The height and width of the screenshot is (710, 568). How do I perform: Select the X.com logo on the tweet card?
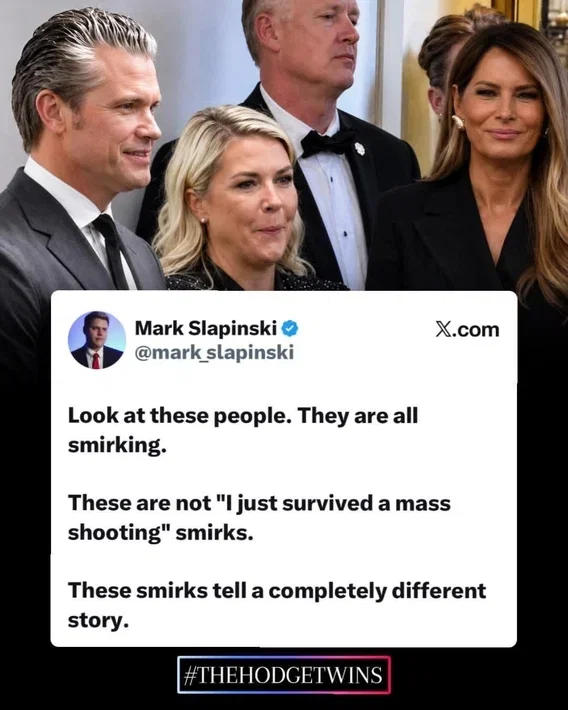467,330
